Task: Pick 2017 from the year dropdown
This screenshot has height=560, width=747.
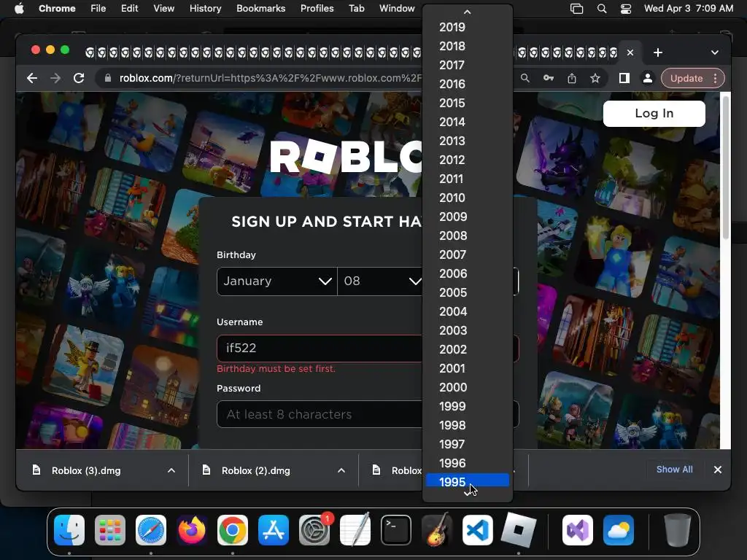Action: [x=468, y=65]
